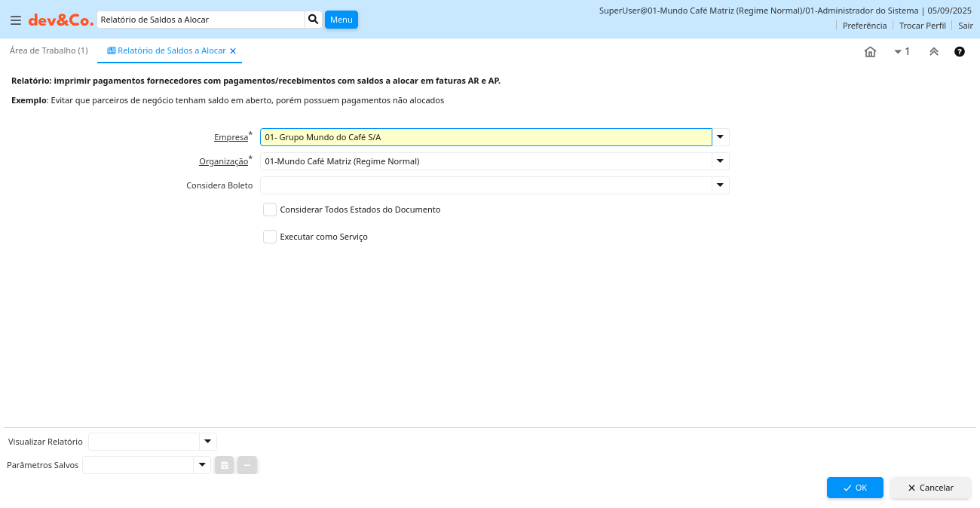Click the blue Menu button
Viewport: 980px width, 508px height.
point(341,20)
